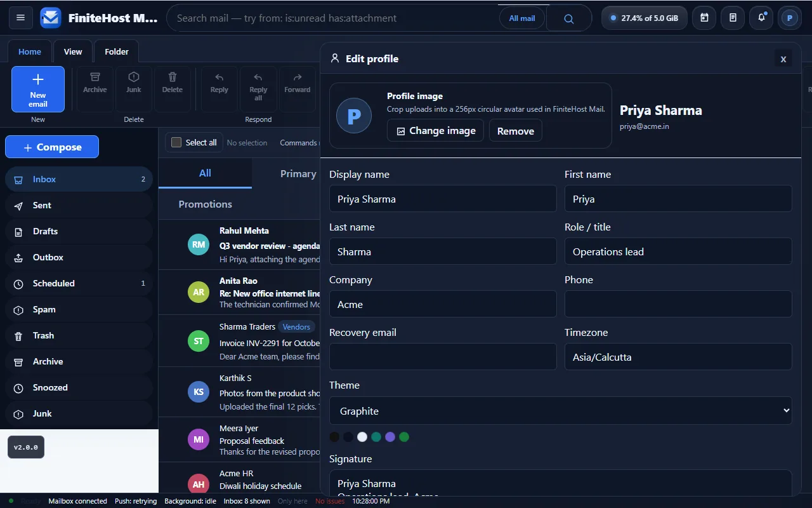
Task: Tick the Select all checkbox
Action: [176, 142]
